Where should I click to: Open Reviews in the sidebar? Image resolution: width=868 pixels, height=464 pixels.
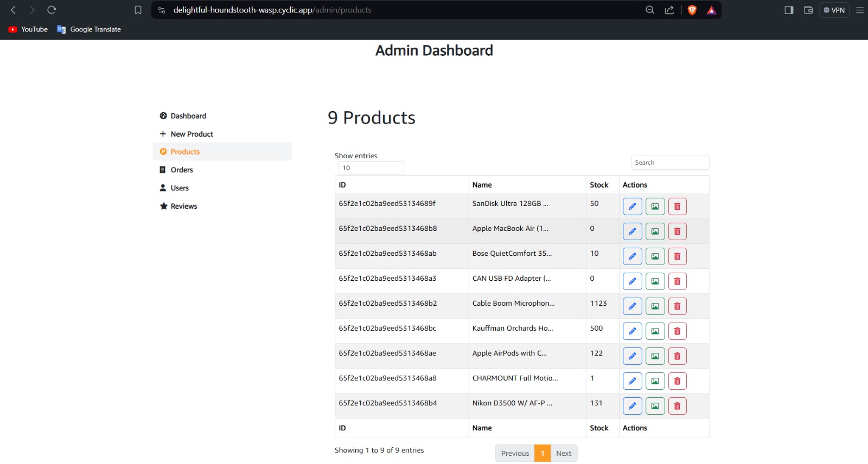tap(222, 206)
